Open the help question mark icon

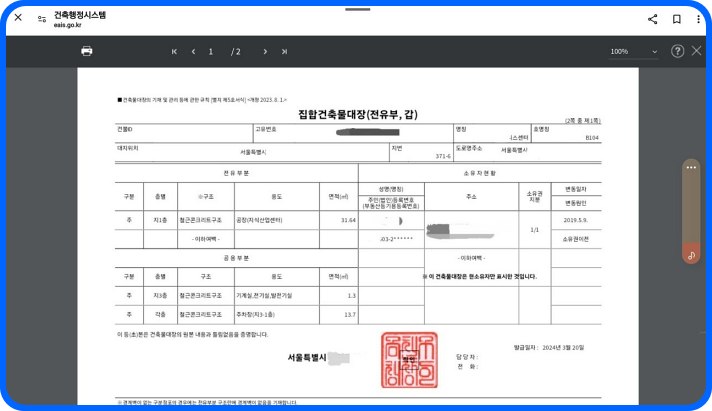tap(677, 51)
